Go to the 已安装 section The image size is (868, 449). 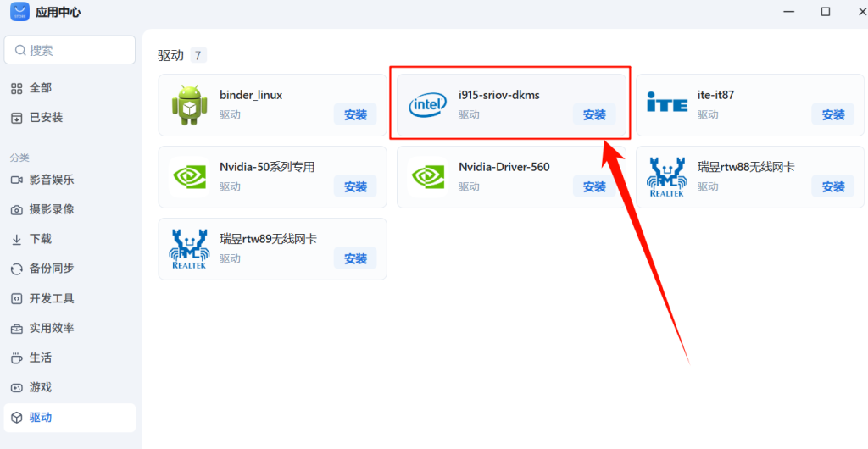click(46, 118)
